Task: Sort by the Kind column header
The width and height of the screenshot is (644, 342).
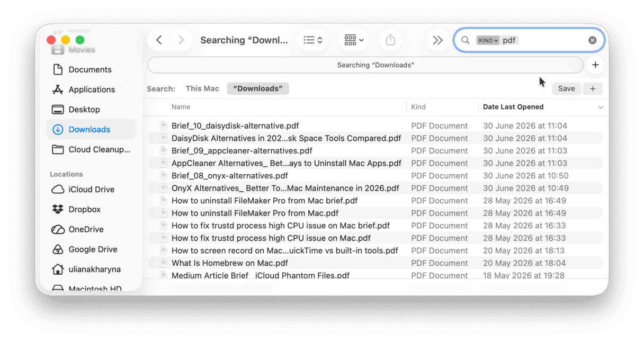Action: pos(418,107)
